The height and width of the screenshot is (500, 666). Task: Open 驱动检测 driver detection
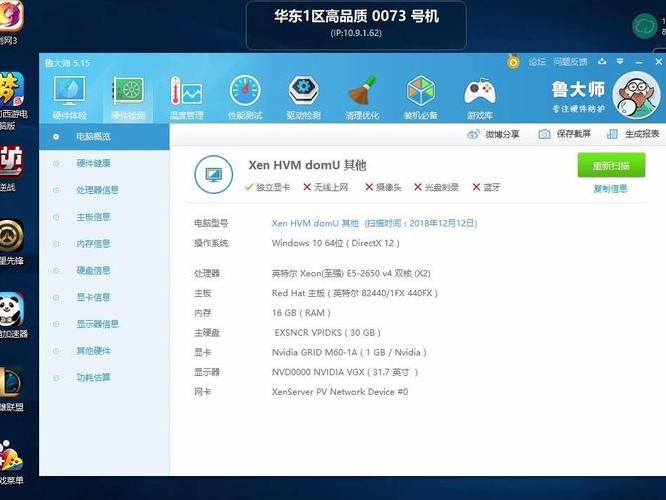[303, 97]
